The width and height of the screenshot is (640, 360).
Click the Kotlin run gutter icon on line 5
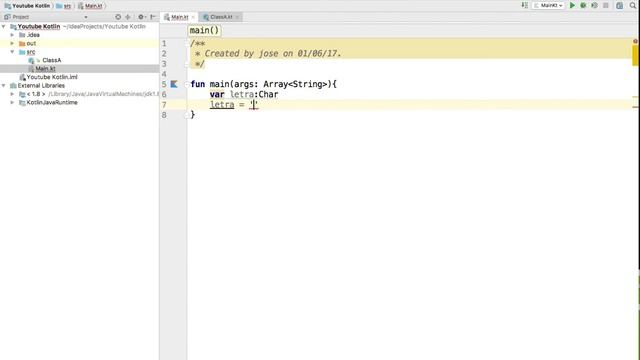[x=174, y=84]
